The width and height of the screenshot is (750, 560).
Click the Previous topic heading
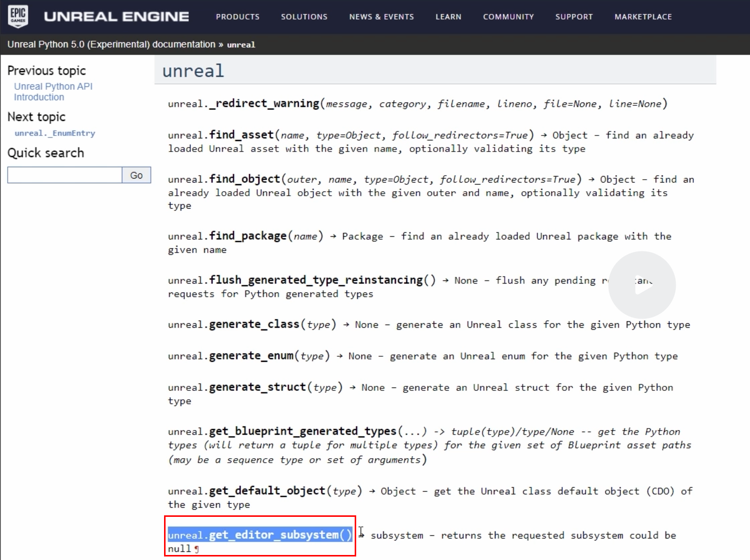click(47, 71)
